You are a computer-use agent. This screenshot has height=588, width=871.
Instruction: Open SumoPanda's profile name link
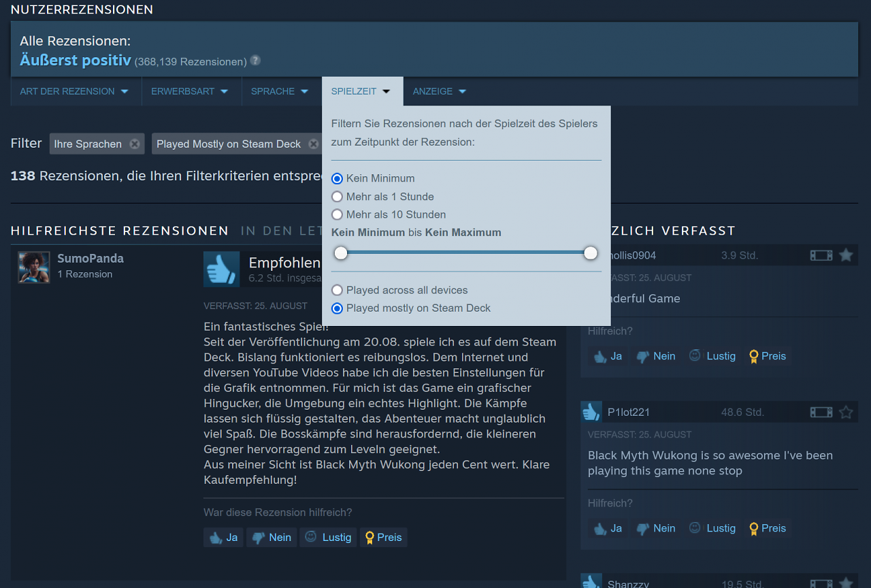click(91, 259)
